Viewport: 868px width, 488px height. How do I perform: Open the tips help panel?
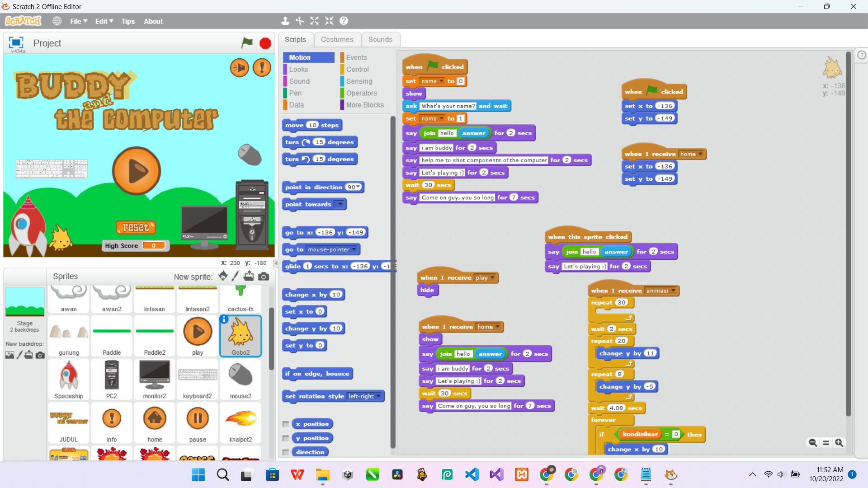coord(862,55)
